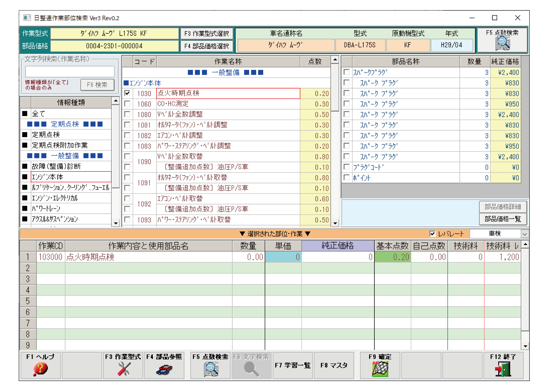Click the 文字列検索 text input field
The image size is (549, 392).
70,72
